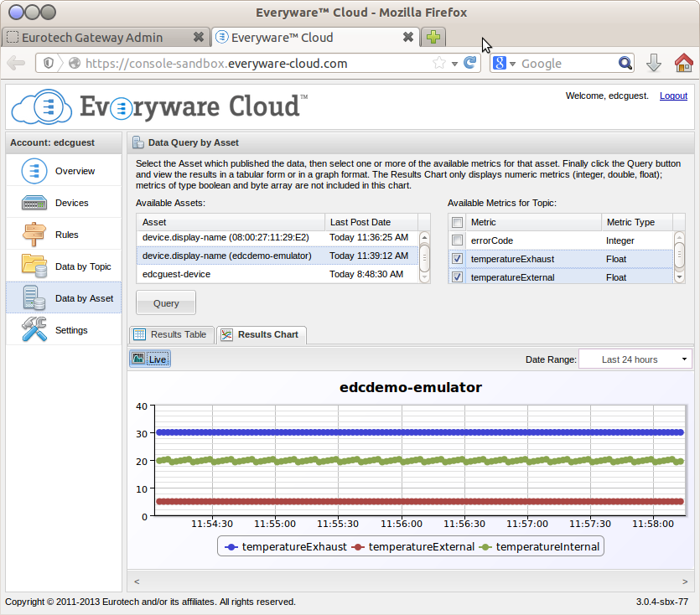Viewport: 700px width, 615px height.
Task: Reload the page with refresh icon
Action: [469, 63]
